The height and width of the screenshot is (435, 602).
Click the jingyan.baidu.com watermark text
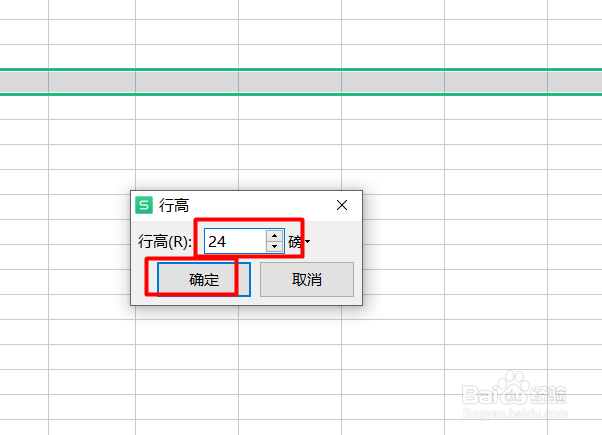click(515, 413)
